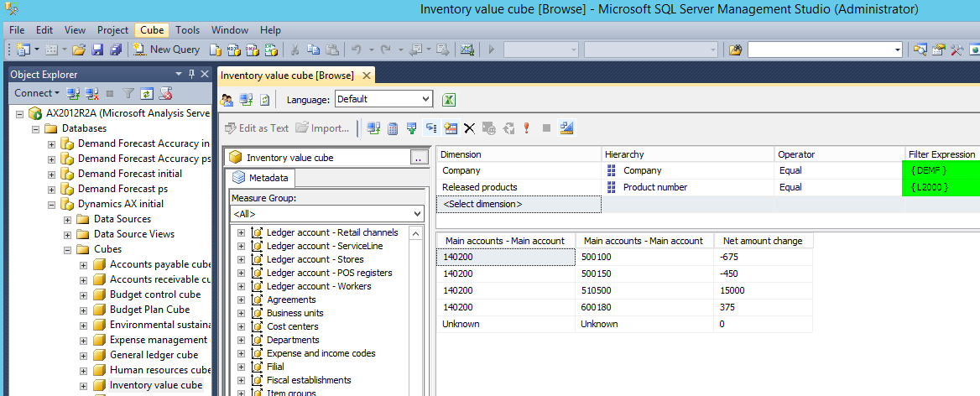Toggle Design Mode icon in query toolbar
The width and height of the screenshot is (980, 396).
566,128
